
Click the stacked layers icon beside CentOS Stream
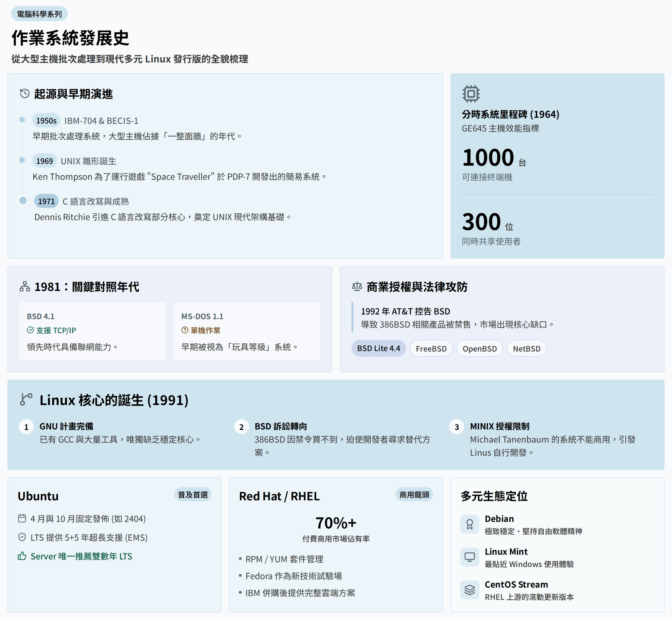click(x=469, y=590)
